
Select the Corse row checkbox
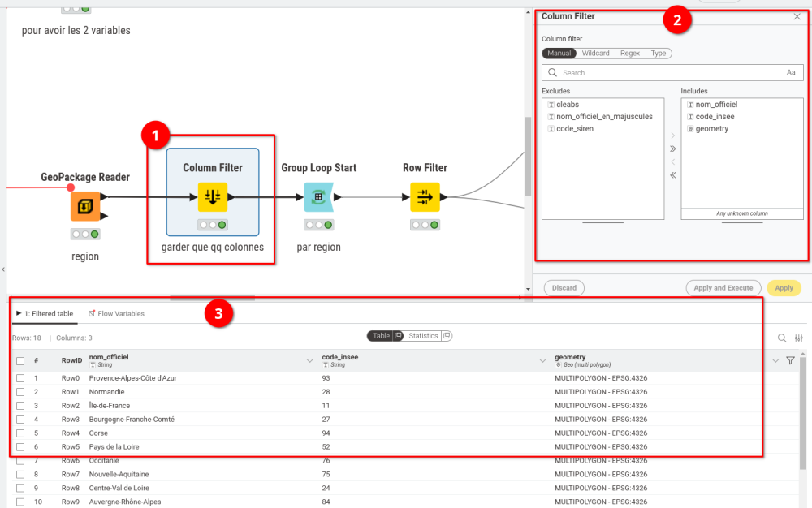click(x=20, y=433)
